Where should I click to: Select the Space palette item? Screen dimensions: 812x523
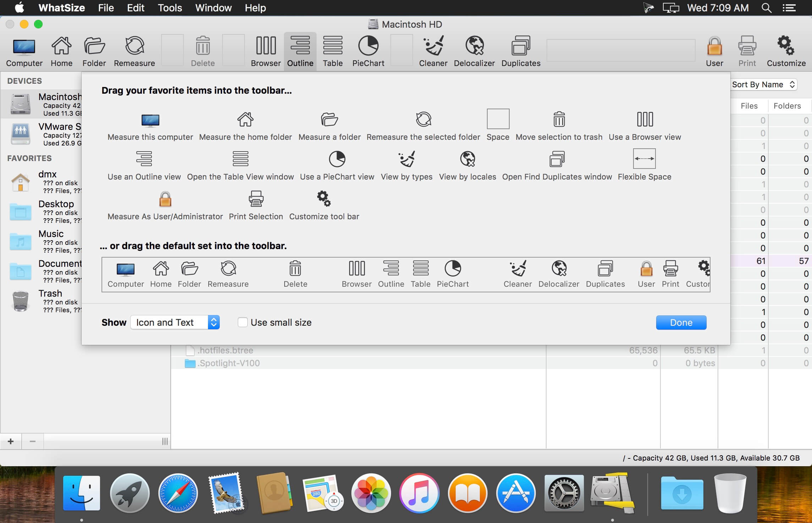click(x=498, y=125)
